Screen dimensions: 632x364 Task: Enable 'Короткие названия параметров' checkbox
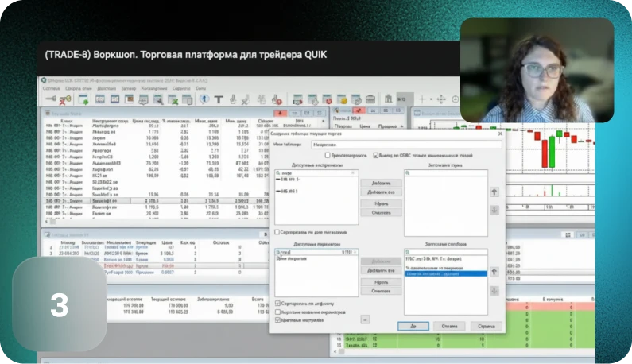coord(277,312)
